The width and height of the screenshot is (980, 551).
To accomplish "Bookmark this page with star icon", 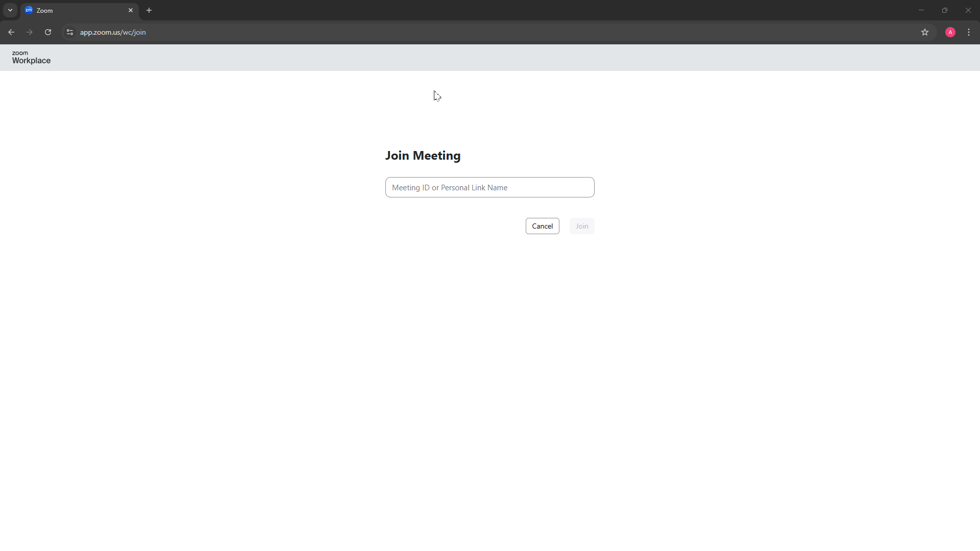I will coord(924,32).
